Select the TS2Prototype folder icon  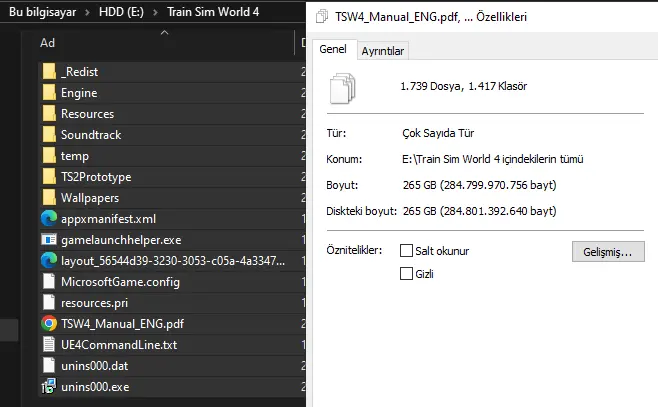[x=49, y=177]
